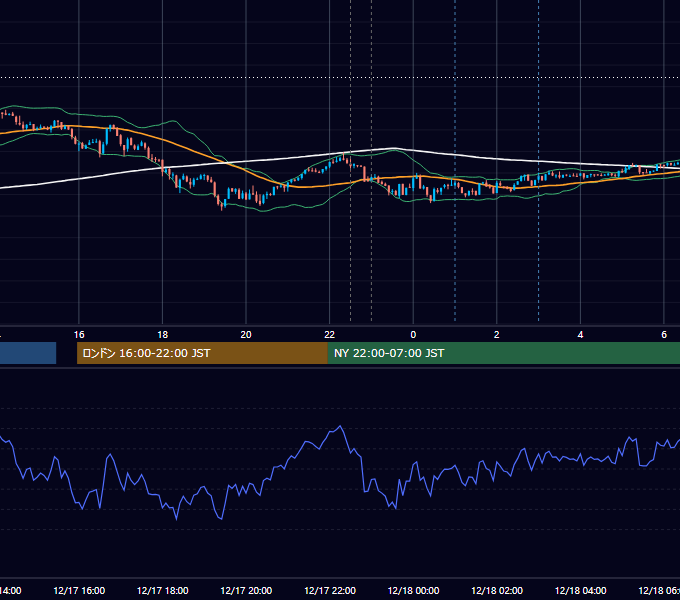The height and width of the screenshot is (600, 680).
Task: Click the candlestick low near 19:30
Action: 222,208
